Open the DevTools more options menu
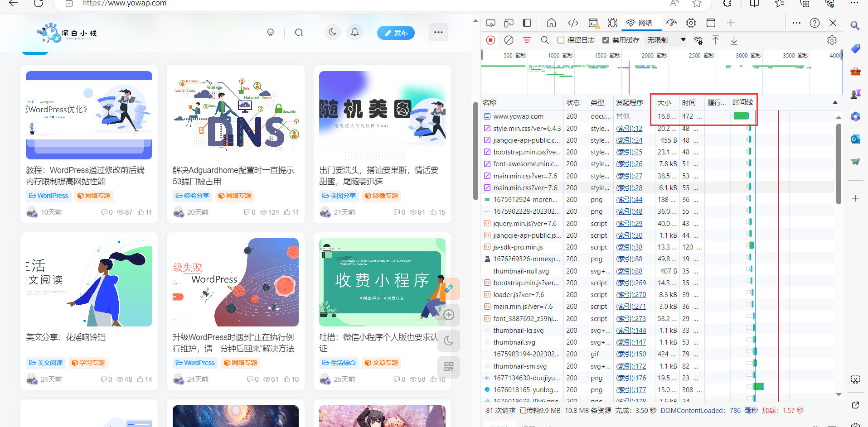The width and height of the screenshot is (868, 427). (796, 23)
